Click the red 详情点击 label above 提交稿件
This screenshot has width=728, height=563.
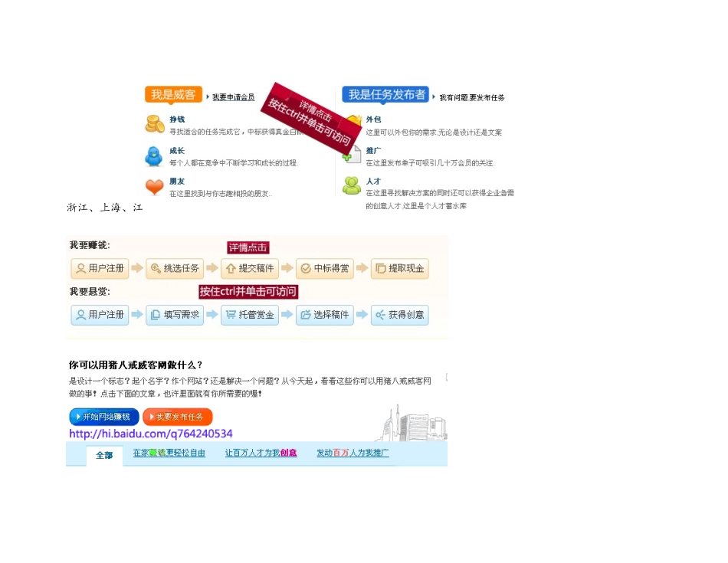coord(248,247)
